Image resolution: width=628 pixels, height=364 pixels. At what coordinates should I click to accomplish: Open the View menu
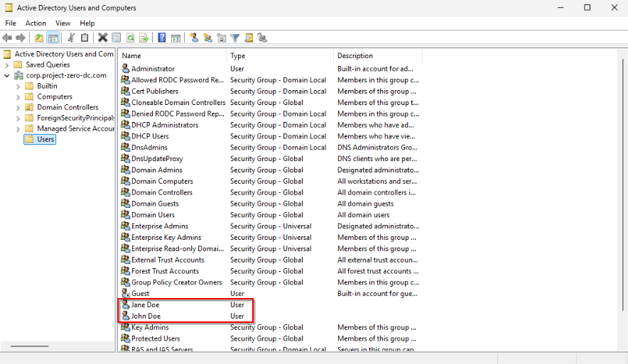pyautogui.click(x=63, y=23)
